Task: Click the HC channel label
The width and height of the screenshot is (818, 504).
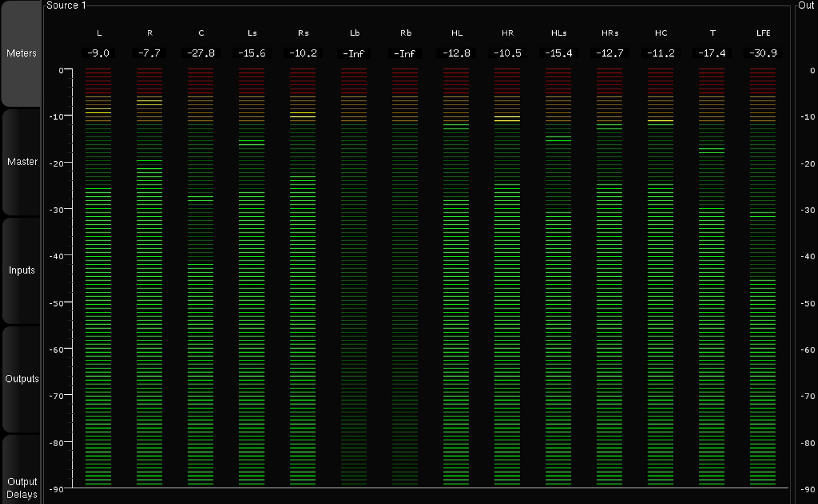Action: point(661,33)
